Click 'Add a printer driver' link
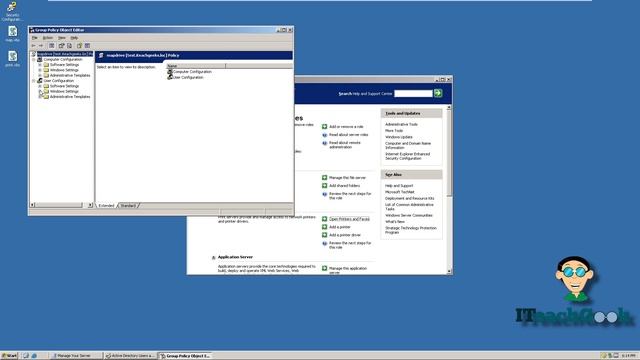 point(345,235)
